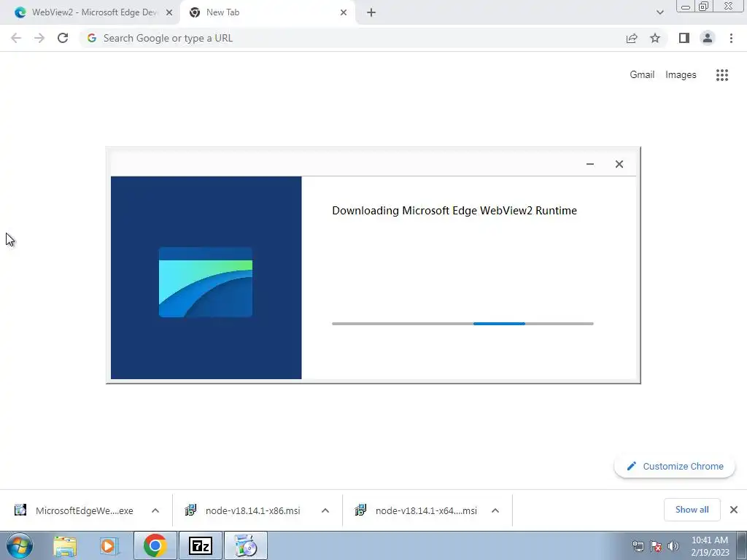Open the Chrome three-dot menu

pyautogui.click(x=731, y=38)
